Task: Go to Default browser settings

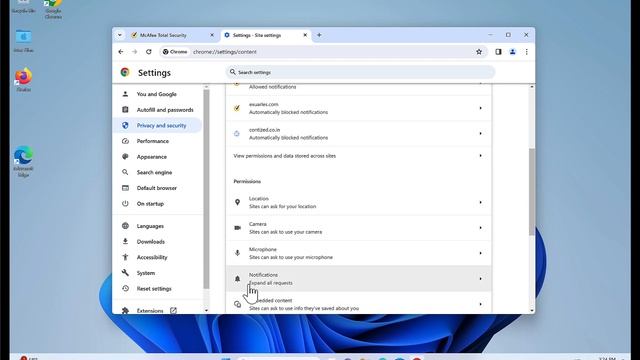Action: 157,188
